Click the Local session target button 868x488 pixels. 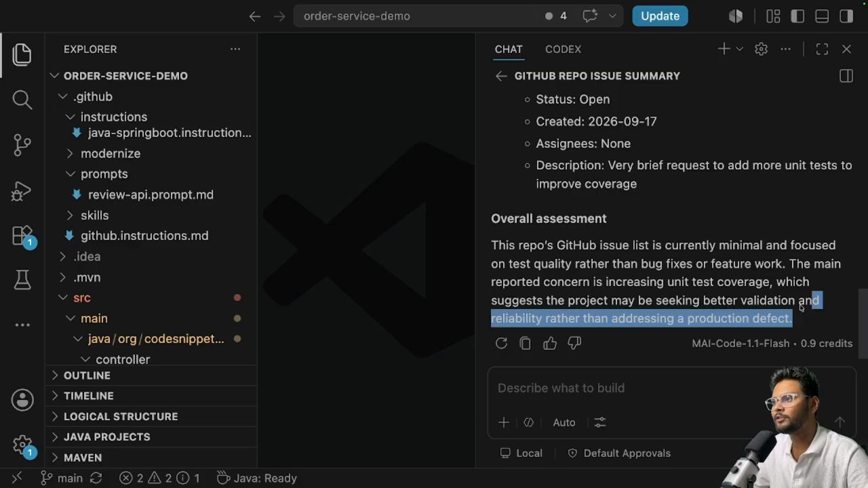tap(521, 453)
